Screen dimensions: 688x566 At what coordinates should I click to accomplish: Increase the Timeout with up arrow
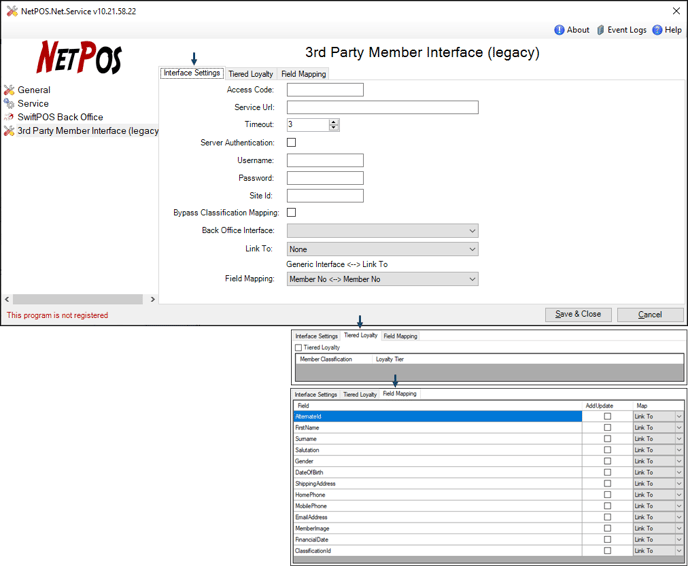coord(334,122)
